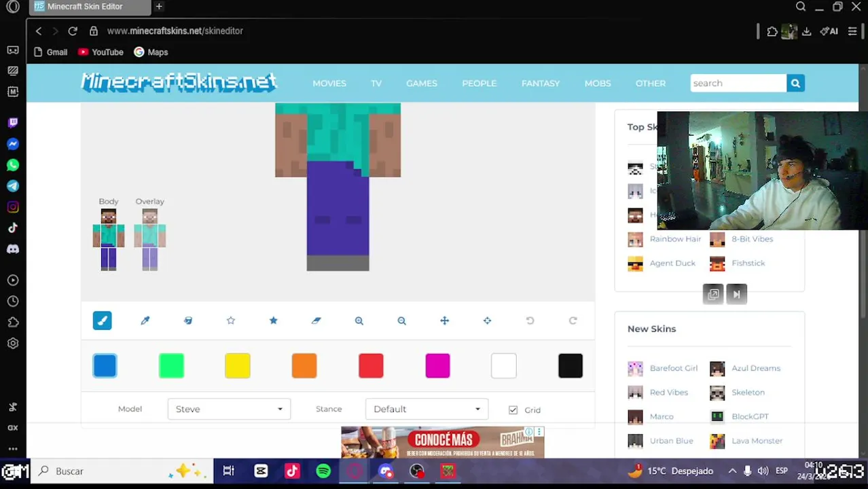Viewport: 868px width, 489px height.
Task: Open the PEOPLE category
Action: (480, 83)
